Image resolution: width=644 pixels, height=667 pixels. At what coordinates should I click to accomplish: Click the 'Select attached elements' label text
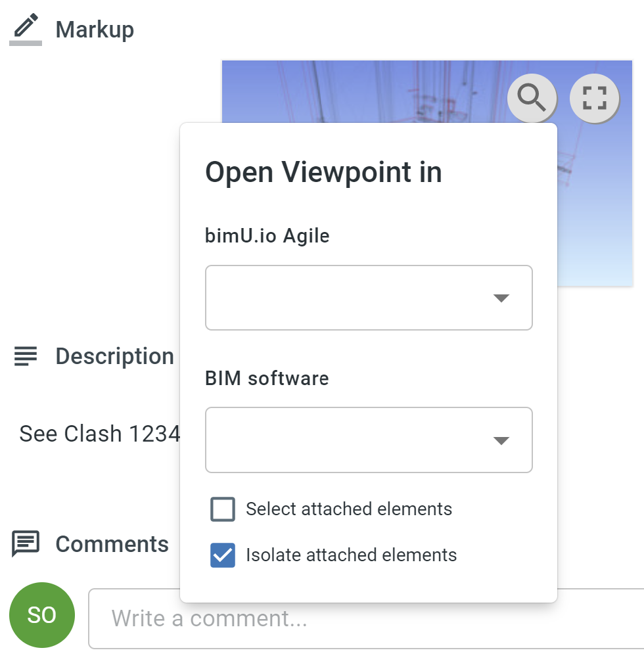[349, 509]
